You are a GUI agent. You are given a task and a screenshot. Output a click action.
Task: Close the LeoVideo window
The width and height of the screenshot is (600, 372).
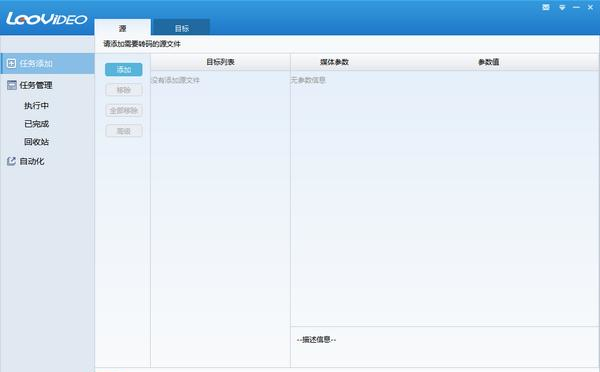(590, 7)
